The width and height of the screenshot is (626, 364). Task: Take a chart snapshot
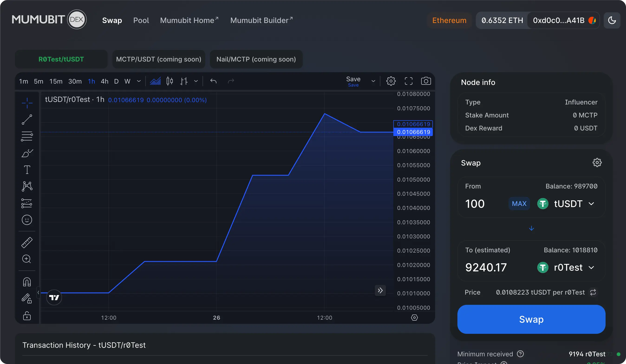point(426,81)
